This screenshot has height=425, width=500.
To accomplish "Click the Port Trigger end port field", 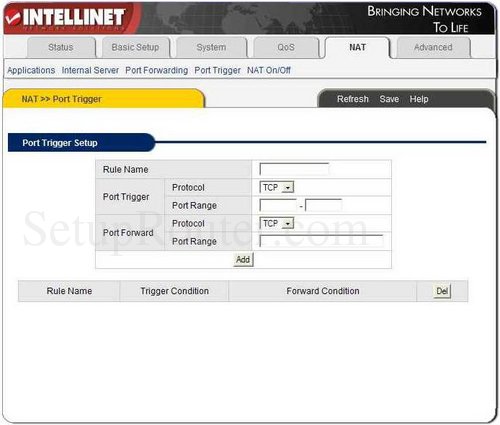I will [324, 205].
